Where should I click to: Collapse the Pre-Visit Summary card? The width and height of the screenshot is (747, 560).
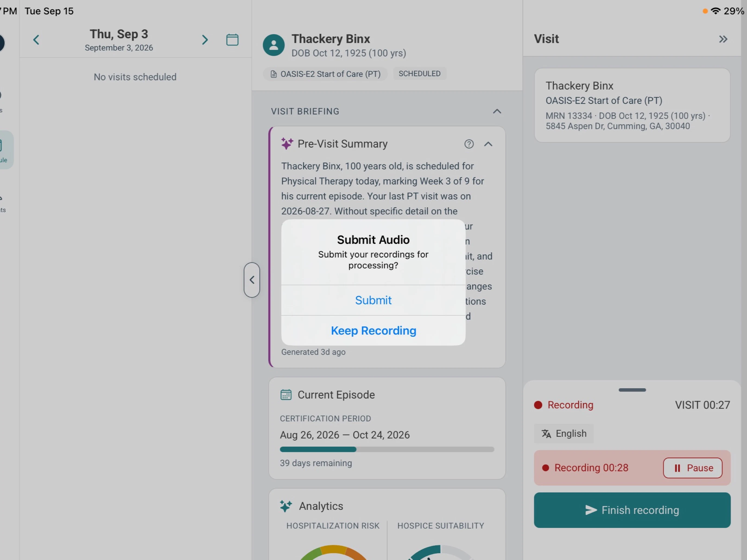[488, 144]
